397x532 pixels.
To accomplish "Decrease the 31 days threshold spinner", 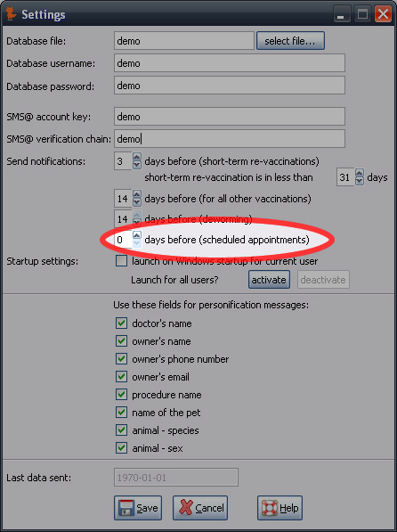I will (360, 181).
